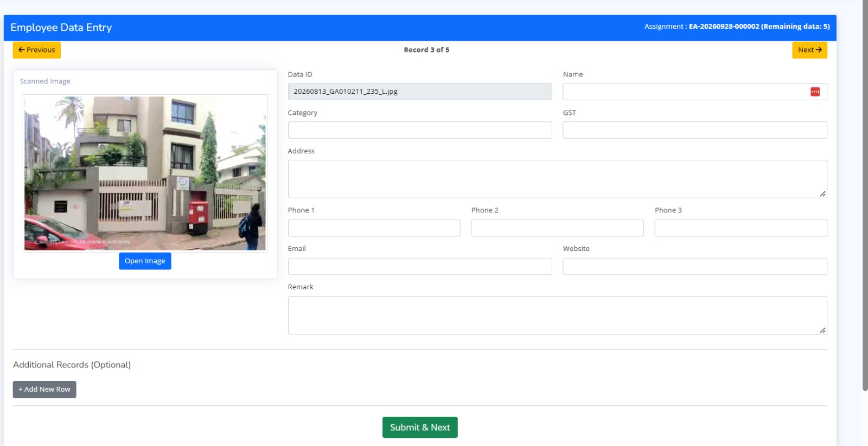Click into the Address text area
The height and width of the screenshot is (446, 868).
point(558,179)
